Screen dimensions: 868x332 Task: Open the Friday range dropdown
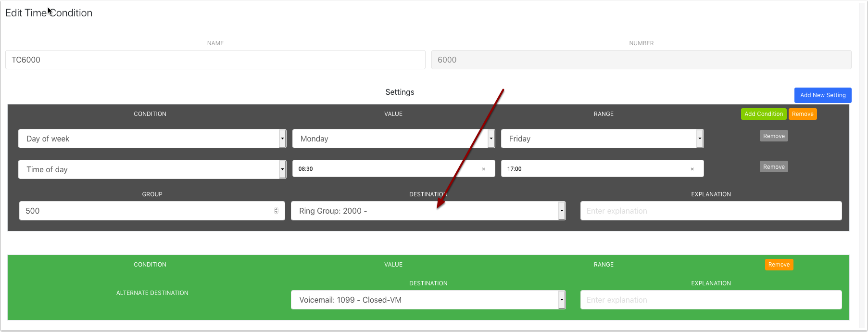(x=700, y=139)
